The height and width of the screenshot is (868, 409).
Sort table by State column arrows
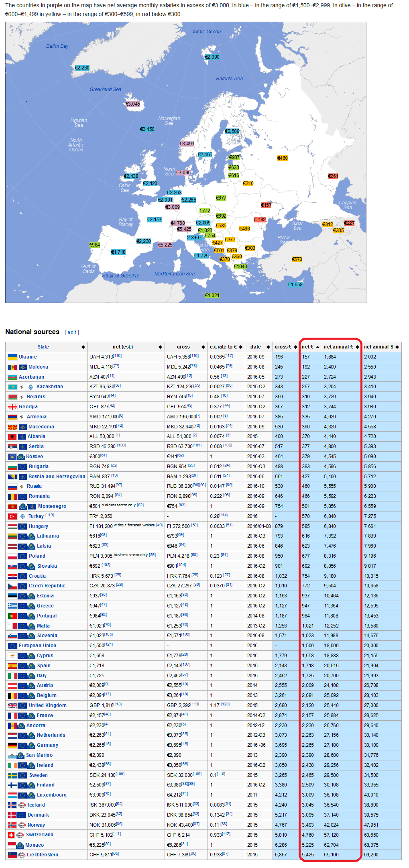coord(83,347)
